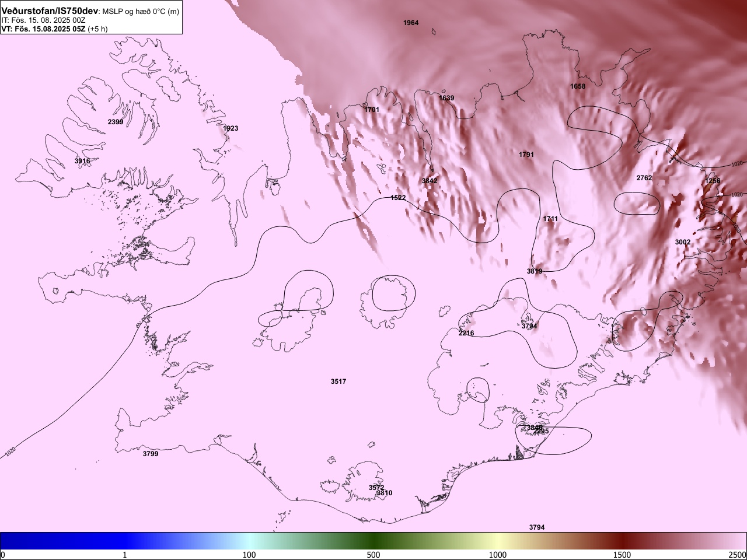This screenshot has height=560, width=747.
Task: Pick the 3572 map label
Action: click(376, 488)
